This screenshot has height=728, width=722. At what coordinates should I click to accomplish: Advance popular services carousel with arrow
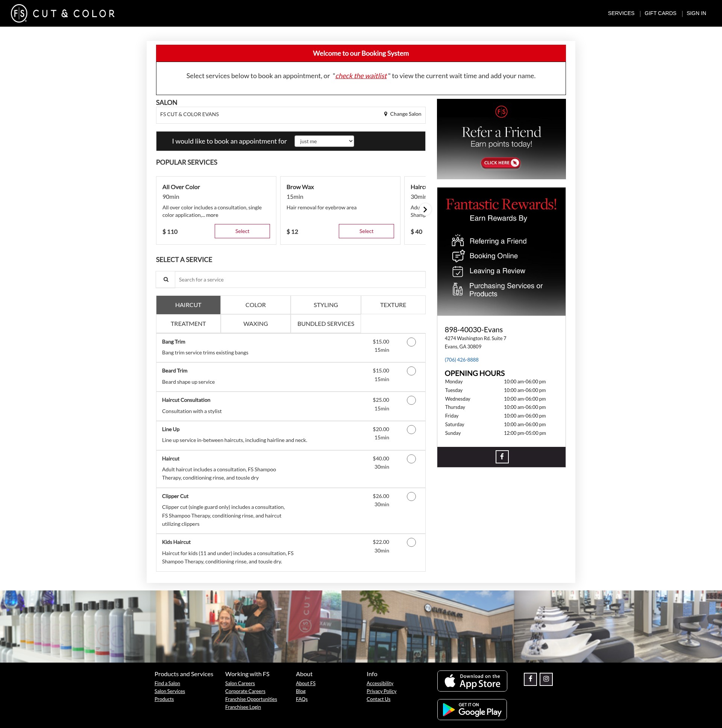click(x=425, y=209)
